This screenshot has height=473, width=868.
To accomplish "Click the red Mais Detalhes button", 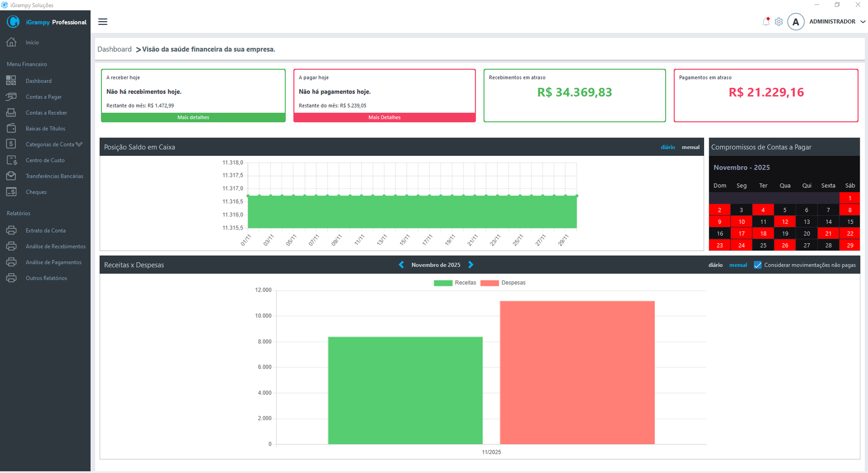I will coord(384,117).
